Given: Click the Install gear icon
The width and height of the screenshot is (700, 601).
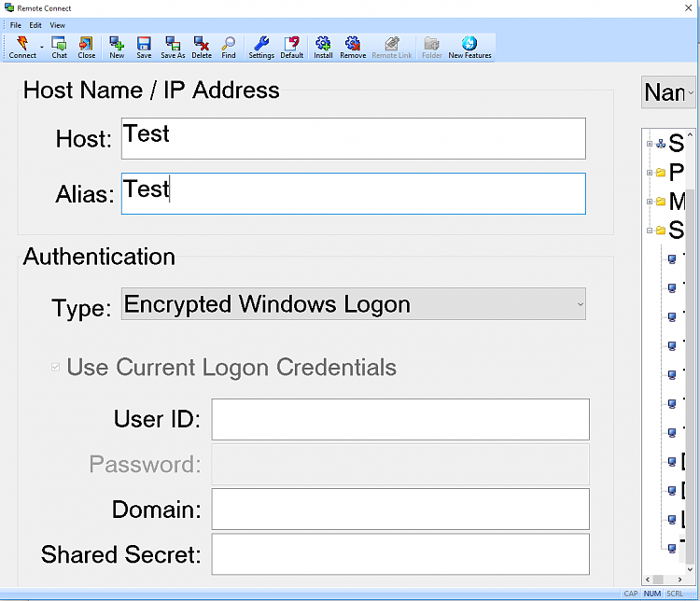Looking at the screenshot, I should pyautogui.click(x=323, y=44).
